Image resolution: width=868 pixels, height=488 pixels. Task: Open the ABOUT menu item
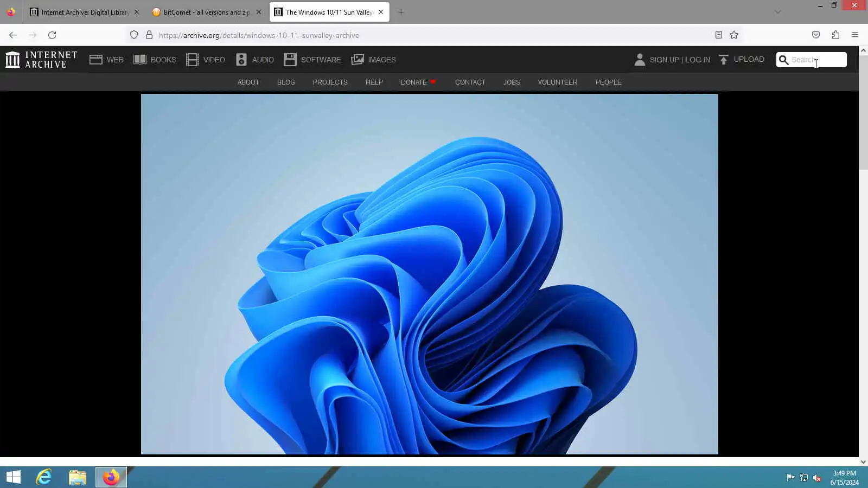248,82
